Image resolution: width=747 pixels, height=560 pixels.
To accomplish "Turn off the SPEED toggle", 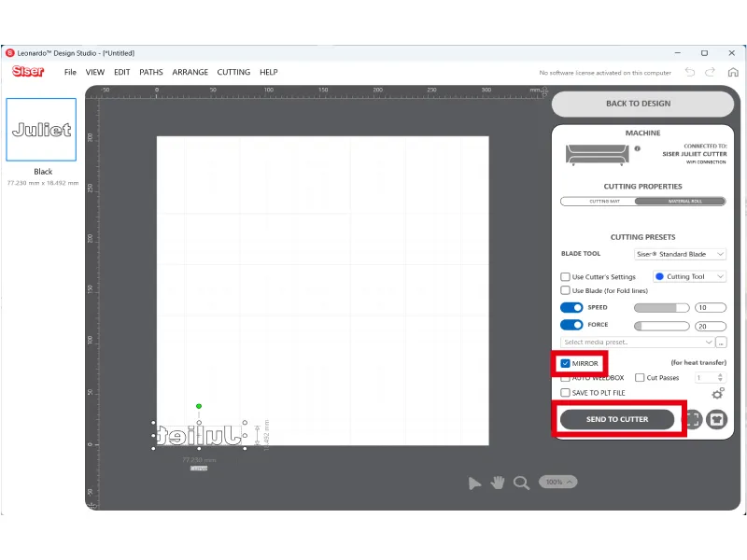I will (x=571, y=307).
